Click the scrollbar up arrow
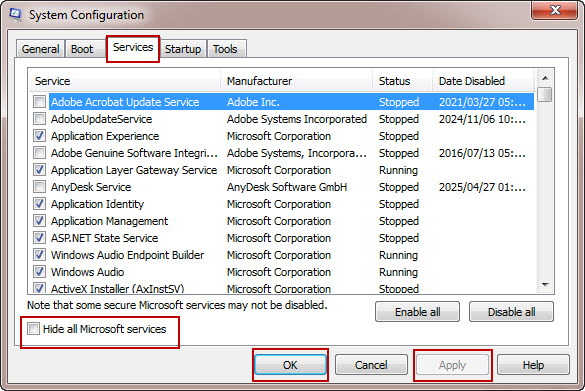Screen dimensions: 585x391 [545, 78]
